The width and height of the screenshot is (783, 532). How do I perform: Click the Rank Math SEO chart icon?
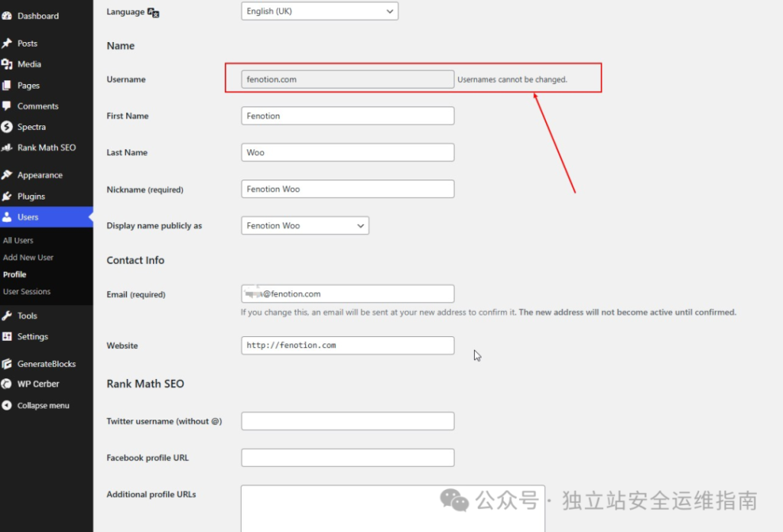(7, 148)
